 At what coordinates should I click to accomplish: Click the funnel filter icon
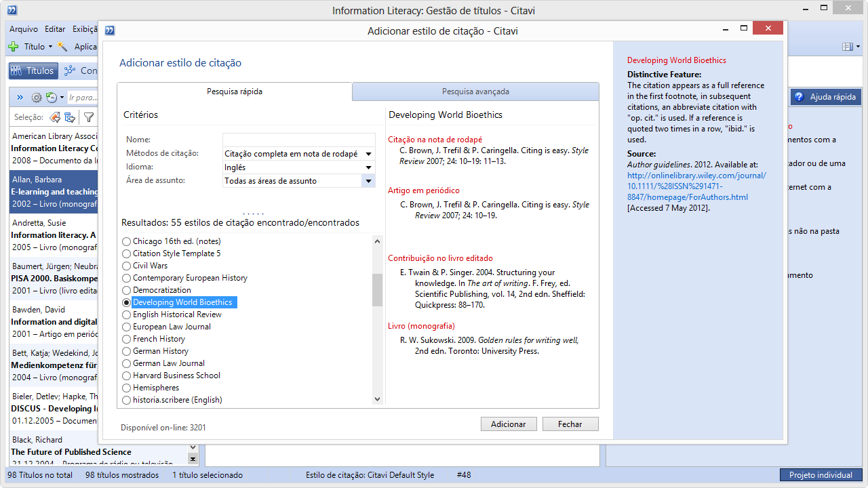(88, 117)
